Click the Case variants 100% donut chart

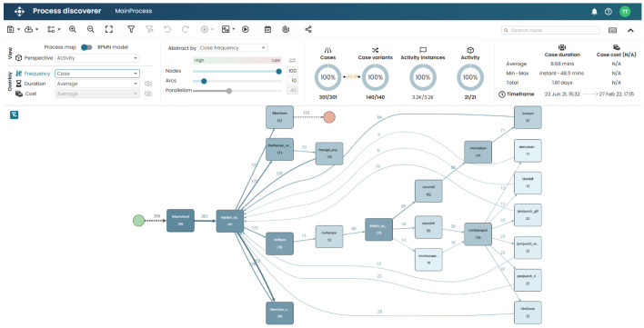point(375,77)
